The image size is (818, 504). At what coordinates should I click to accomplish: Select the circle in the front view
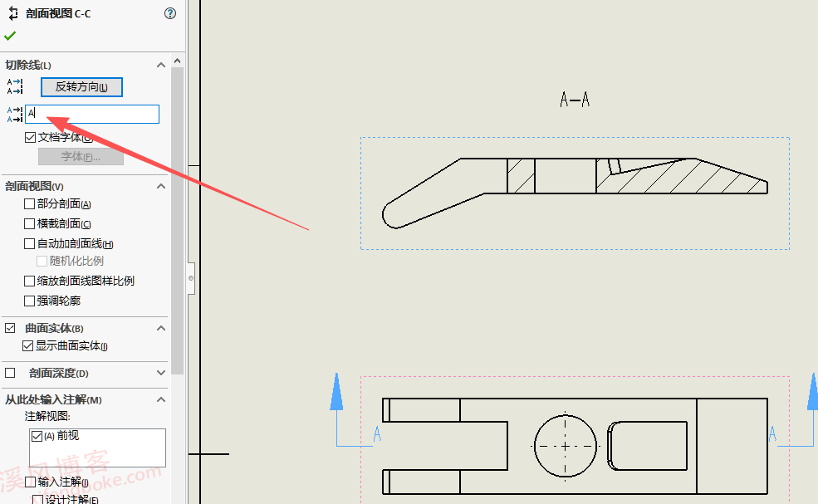(566, 446)
